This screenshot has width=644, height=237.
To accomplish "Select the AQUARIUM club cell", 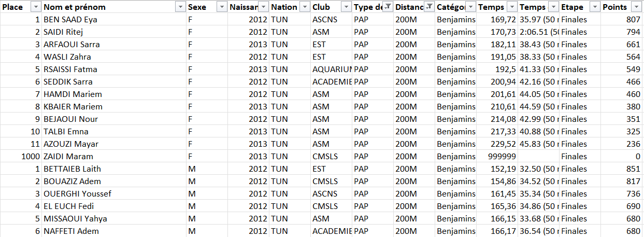I will pos(332,69).
